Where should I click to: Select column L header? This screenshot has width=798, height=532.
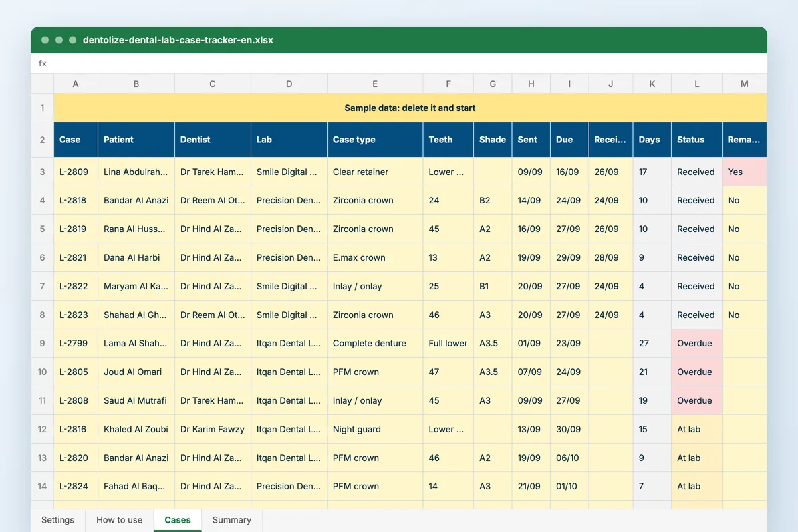click(697, 84)
